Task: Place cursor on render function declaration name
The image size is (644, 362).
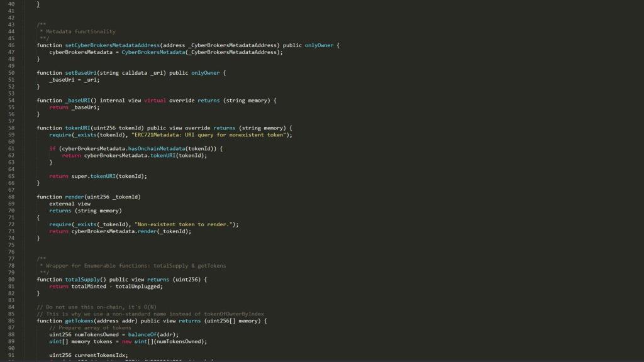Action: (74, 197)
